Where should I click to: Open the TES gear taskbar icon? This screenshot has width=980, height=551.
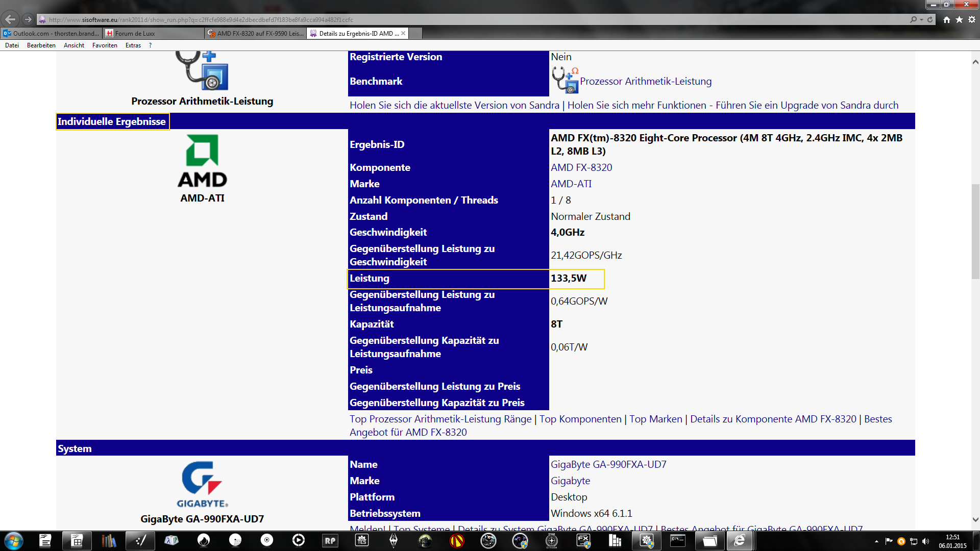tap(362, 540)
